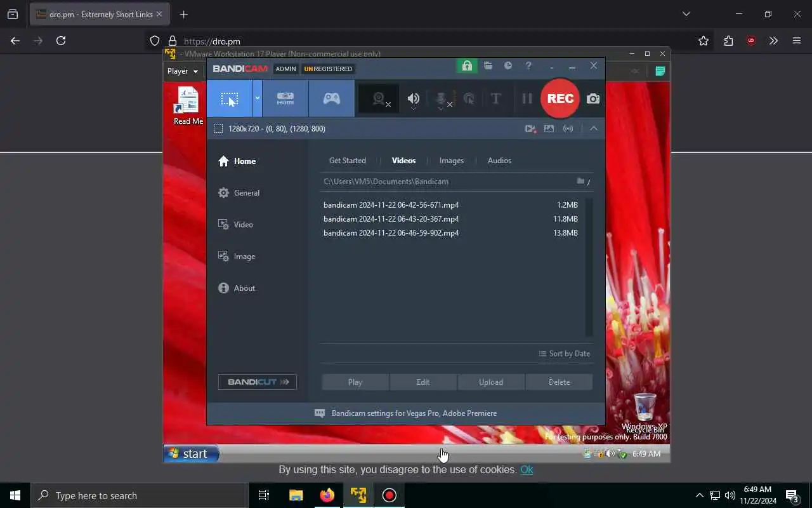
Task: Open browser extensions puzzle icon
Action: pos(728,41)
